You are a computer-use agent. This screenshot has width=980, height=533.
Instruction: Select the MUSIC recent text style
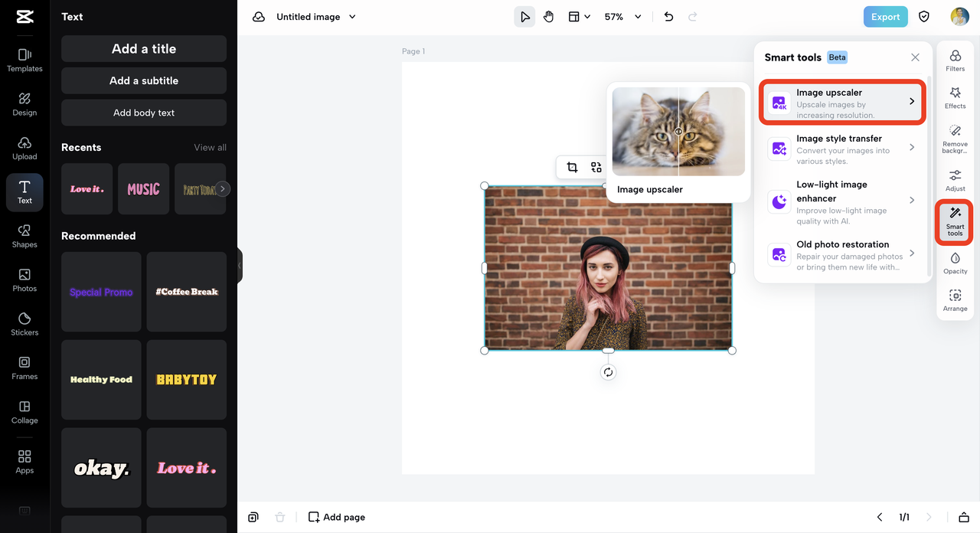point(144,189)
